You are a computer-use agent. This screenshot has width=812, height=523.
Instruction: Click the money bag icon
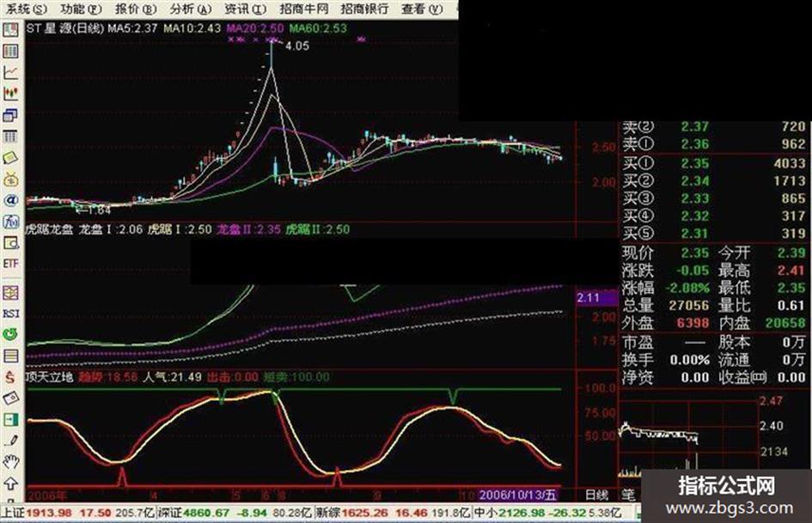point(11,179)
